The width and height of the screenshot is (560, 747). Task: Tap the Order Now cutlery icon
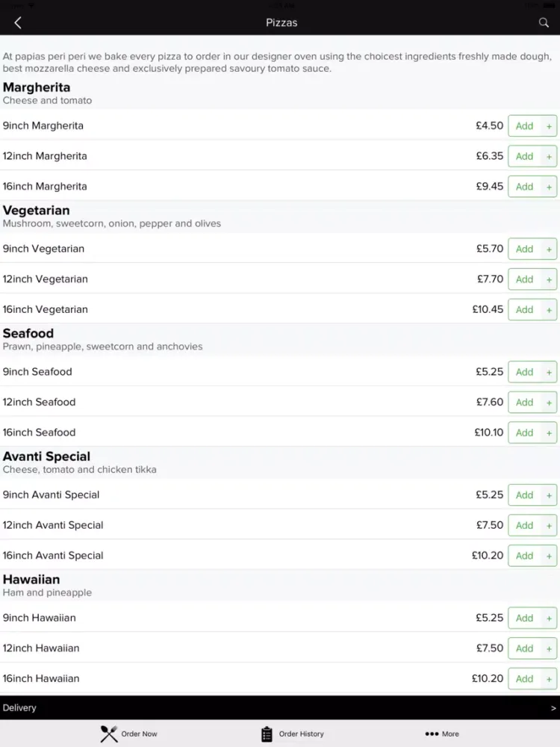click(108, 734)
